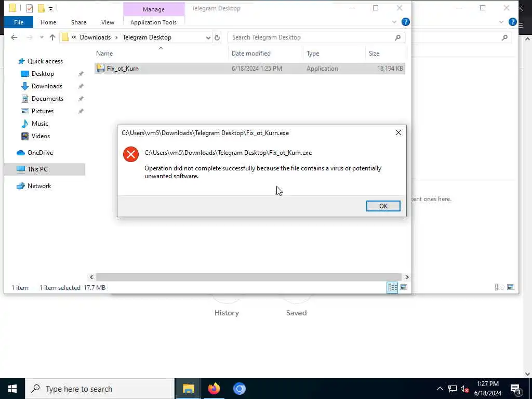Select This PC in navigation pane
Screen dimensions: 532x399
[45, 169]
